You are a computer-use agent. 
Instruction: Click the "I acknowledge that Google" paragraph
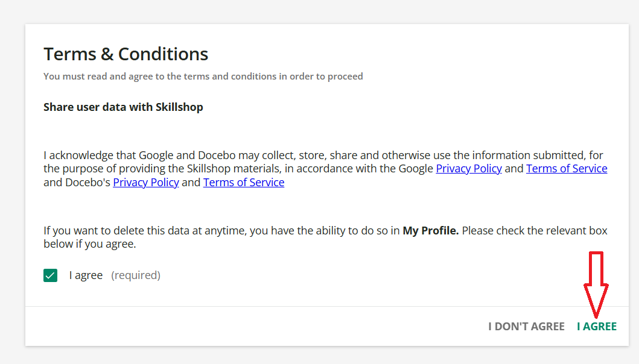tap(241, 155)
